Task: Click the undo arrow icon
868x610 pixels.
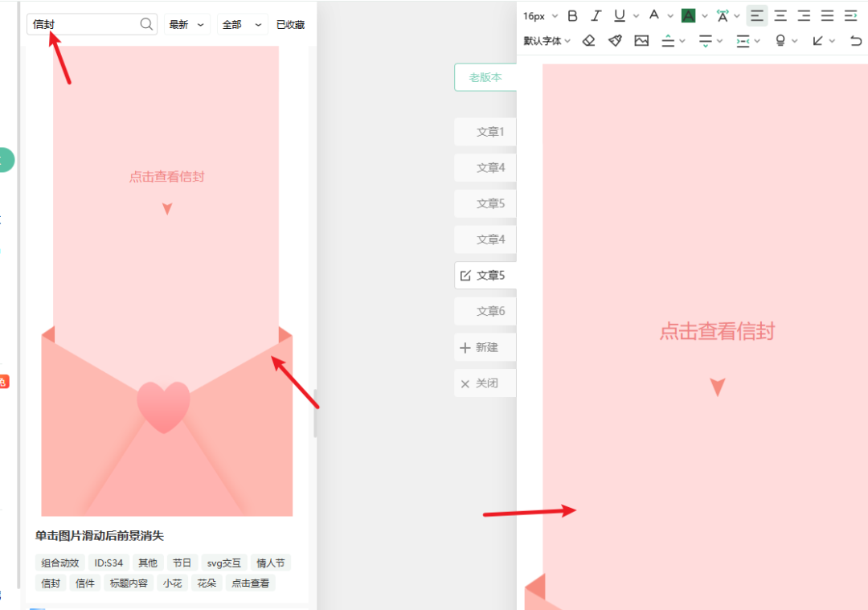Action: click(x=855, y=40)
